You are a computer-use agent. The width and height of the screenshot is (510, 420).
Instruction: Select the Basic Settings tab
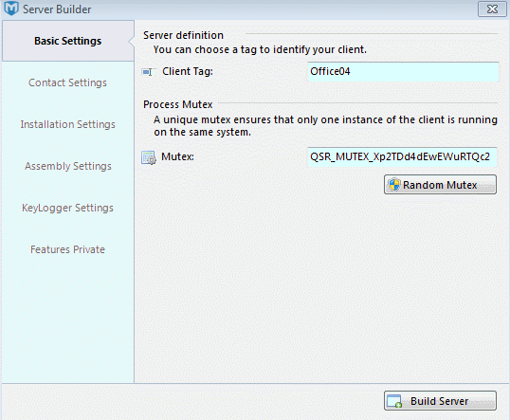(68, 41)
